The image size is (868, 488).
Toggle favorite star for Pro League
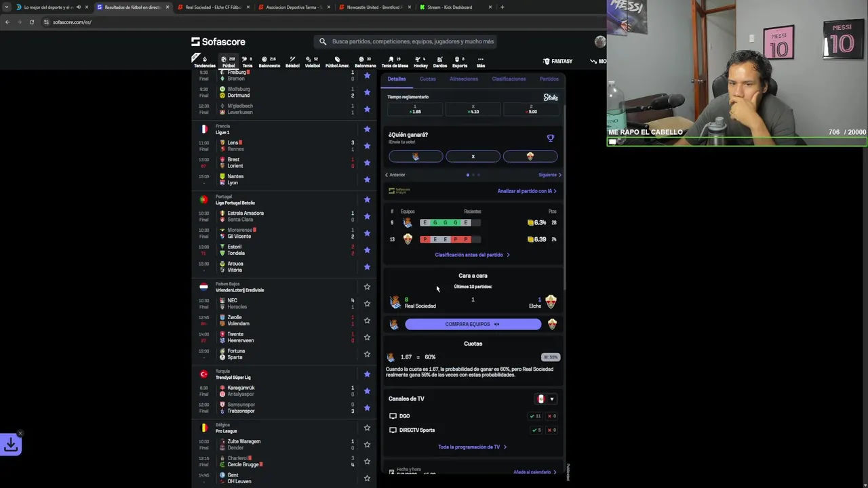tap(367, 428)
